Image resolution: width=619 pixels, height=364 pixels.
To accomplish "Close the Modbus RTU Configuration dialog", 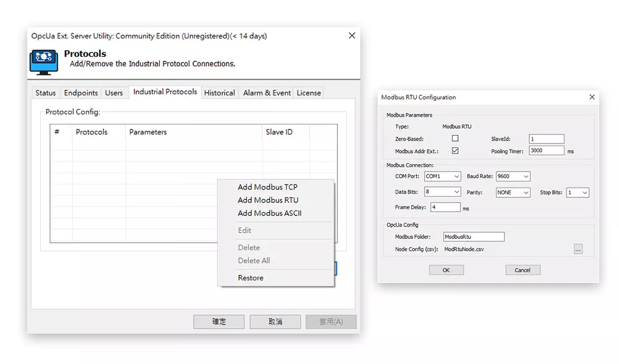I will coord(592,97).
